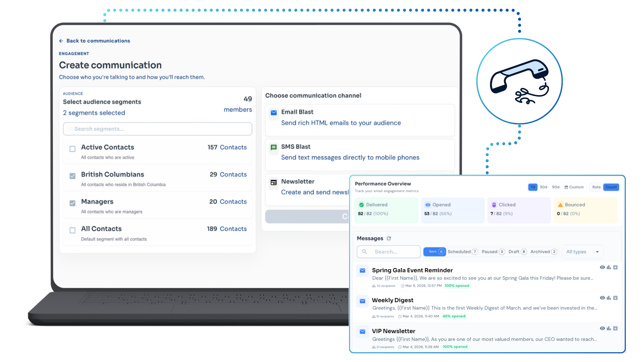Click the messages Search box
This screenshot has width=644, height=362.
pos(388,252)
